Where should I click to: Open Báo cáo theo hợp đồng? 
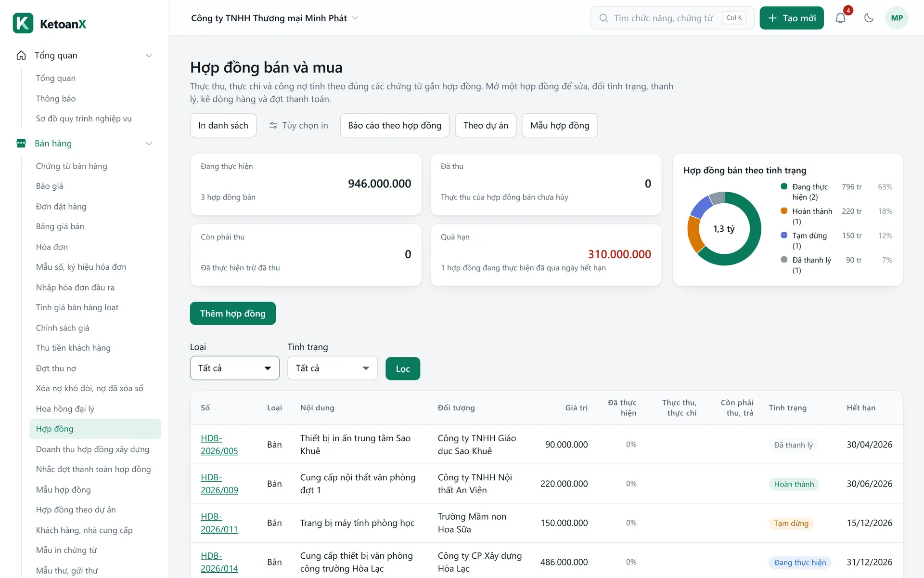[395, 125]
